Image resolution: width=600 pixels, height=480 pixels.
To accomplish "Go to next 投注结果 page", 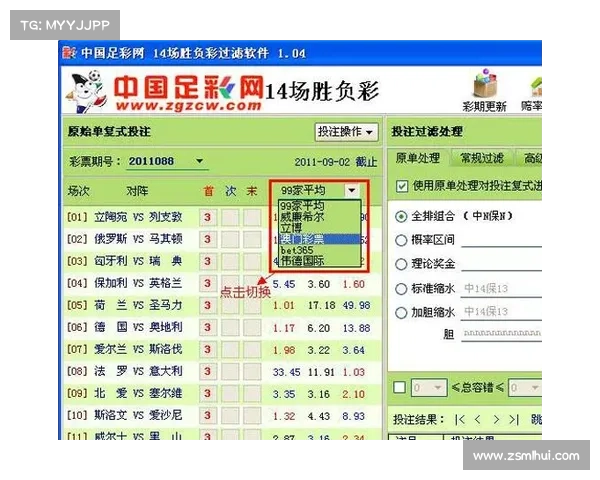I will pyautogui.click(x=497, y=420).
